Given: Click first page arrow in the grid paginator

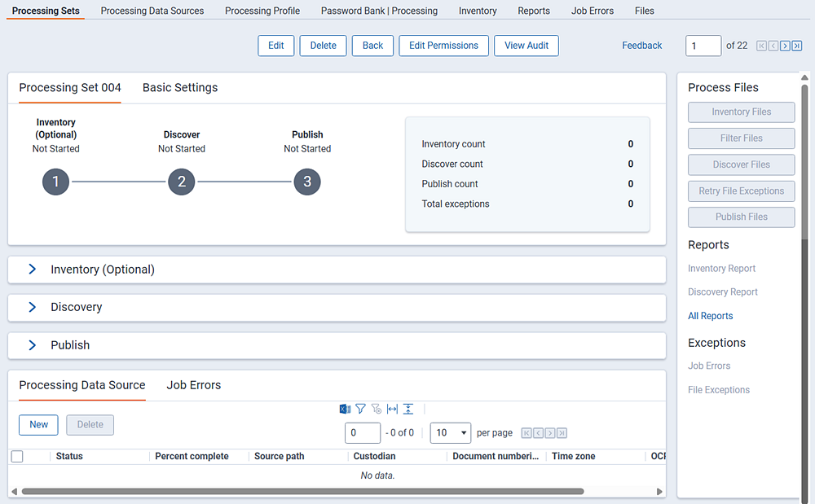Looking at the screenshot, I should [528, 433].
